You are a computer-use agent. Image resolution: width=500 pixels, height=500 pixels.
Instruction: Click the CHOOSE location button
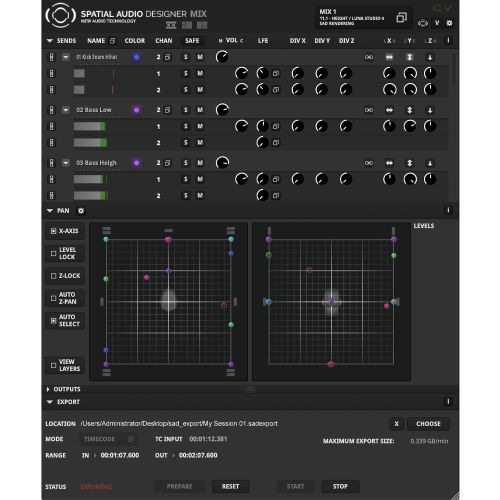click(428, 424)
